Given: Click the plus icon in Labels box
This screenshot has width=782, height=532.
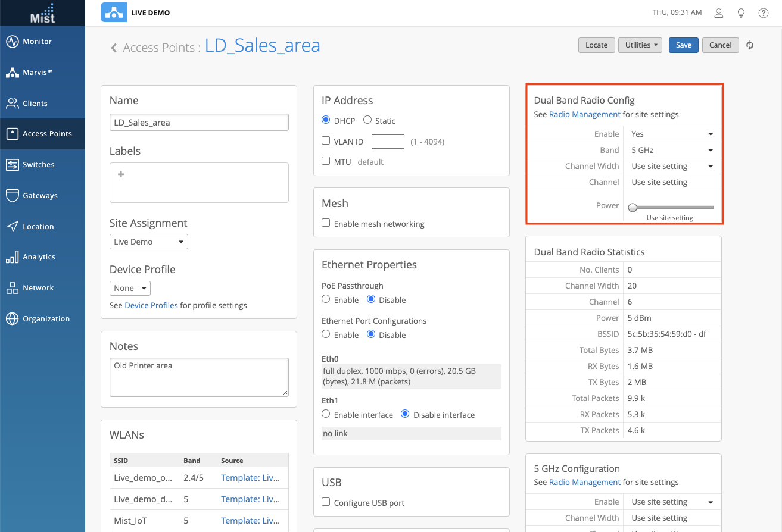Looking at the screenshot, I should pos(121,174).
